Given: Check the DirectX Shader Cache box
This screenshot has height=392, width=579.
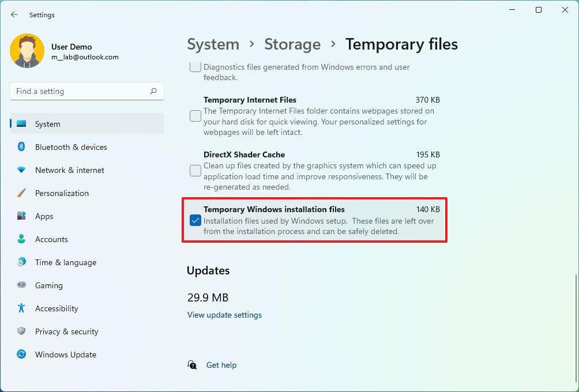Looking at the screenshot, I should click(x=195, y=171).
